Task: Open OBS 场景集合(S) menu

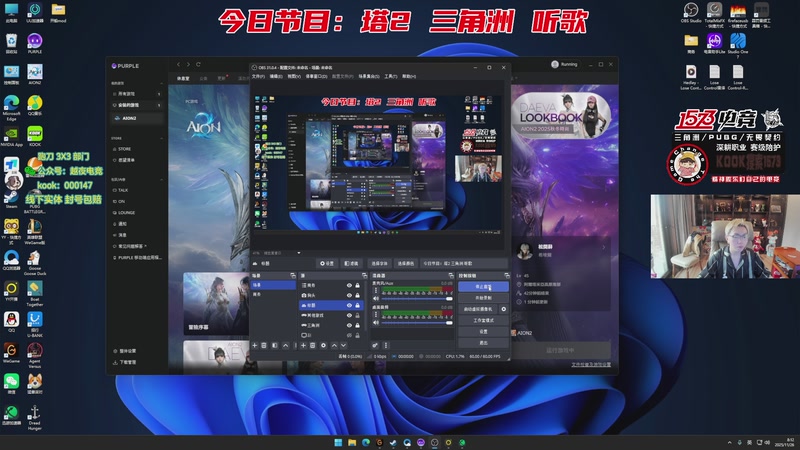Action: tap(368, 76)
